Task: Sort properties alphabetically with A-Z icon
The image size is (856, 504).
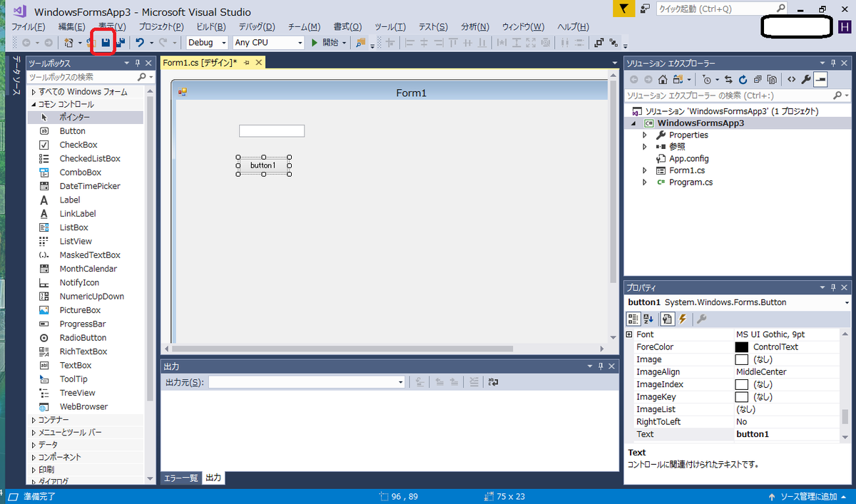Action: 648,319
